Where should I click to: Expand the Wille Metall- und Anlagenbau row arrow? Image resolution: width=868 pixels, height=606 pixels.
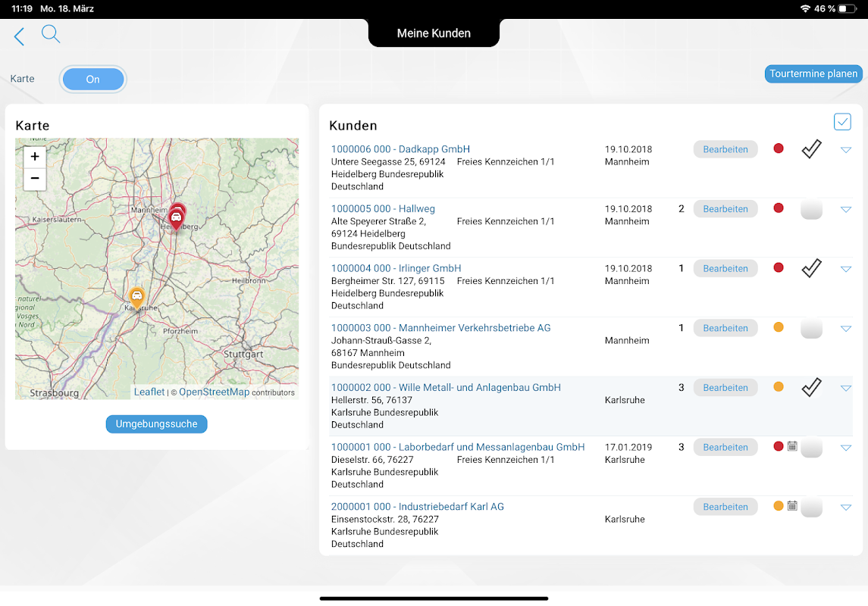tap(845, 389)
